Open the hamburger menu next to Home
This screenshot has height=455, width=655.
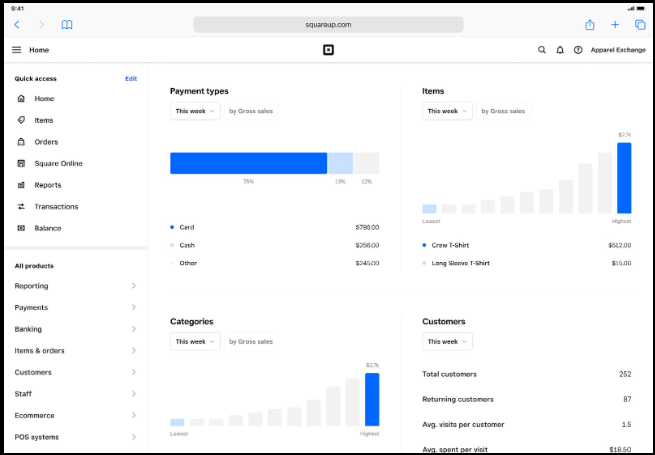(x=16, y=50)
